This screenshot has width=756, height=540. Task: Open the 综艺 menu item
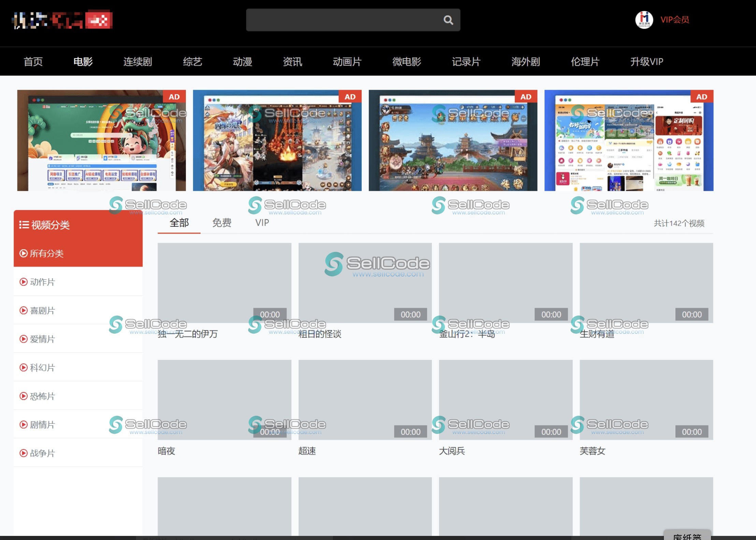(192, 62)
